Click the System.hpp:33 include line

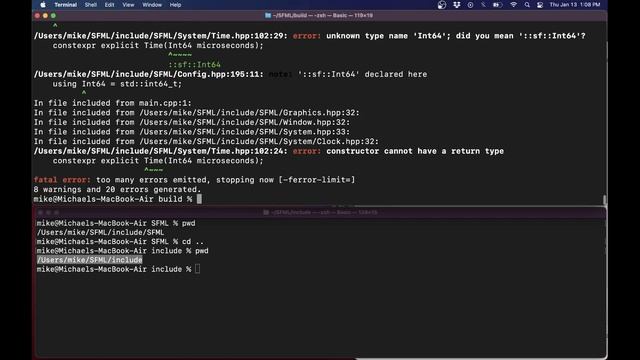tap(192, 132)
